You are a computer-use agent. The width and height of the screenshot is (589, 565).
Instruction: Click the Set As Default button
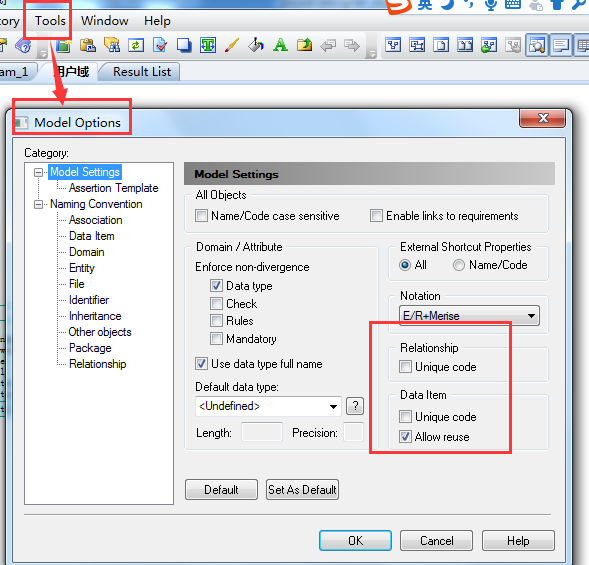pos(302,489)
